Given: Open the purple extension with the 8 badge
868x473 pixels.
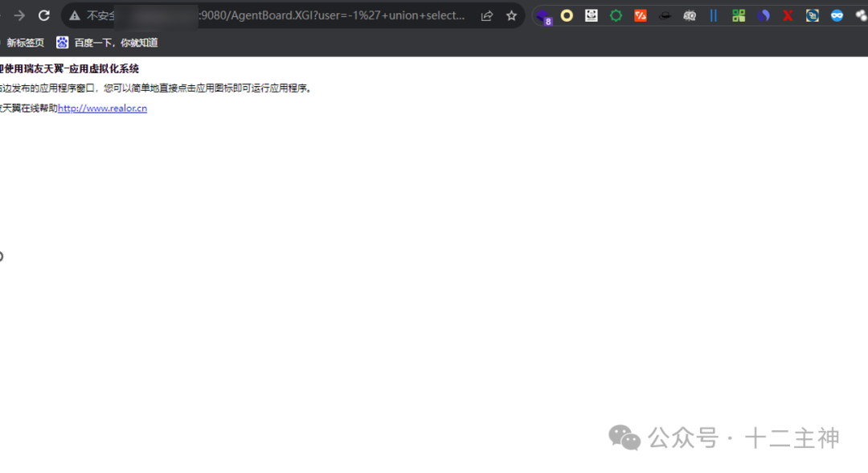Looking at the screenshot, I should [543, 15].
